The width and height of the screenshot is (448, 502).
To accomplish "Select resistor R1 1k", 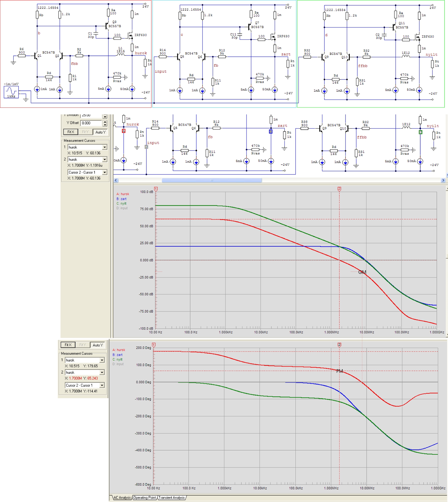I will [x=70, y=78].
